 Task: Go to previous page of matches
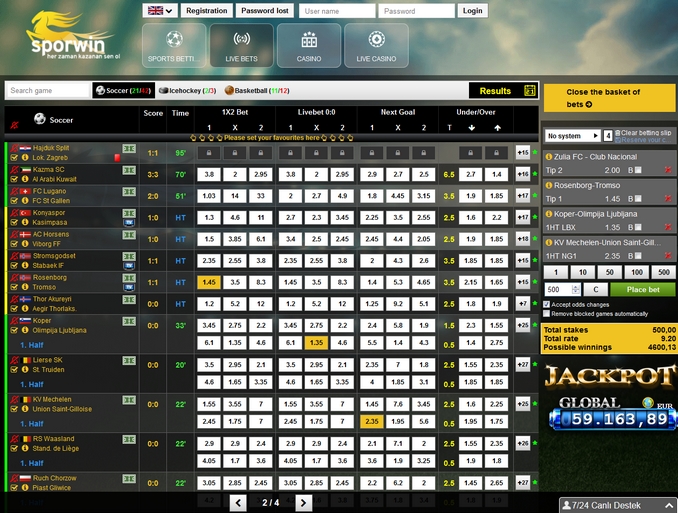click(238, 503)
